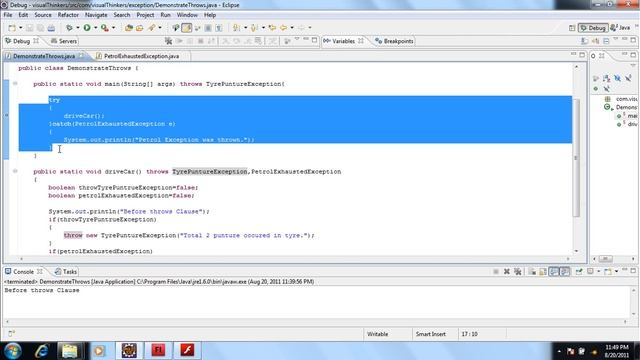Open the Debug launch dropdown arrow
This screenshot has height=360, width=640.
click(78, 28)
